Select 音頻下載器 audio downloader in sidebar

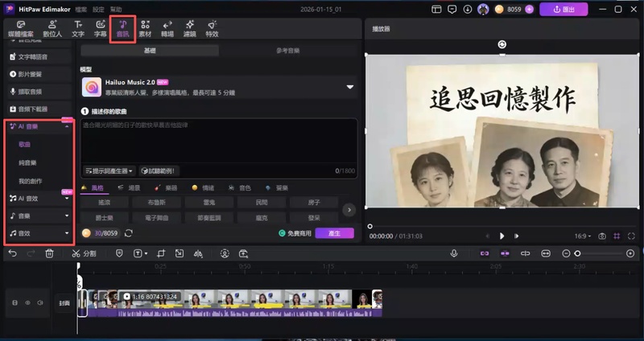pos(39,109)
